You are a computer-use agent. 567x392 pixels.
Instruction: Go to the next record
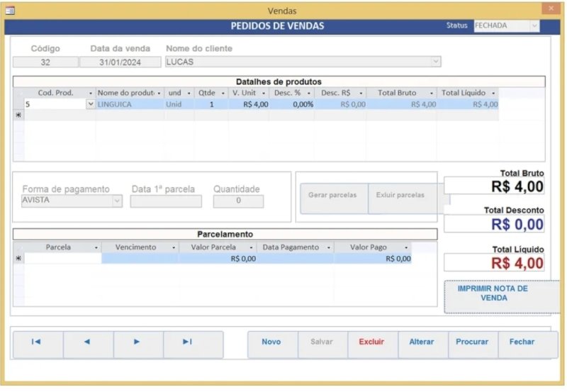coord(137,342)
